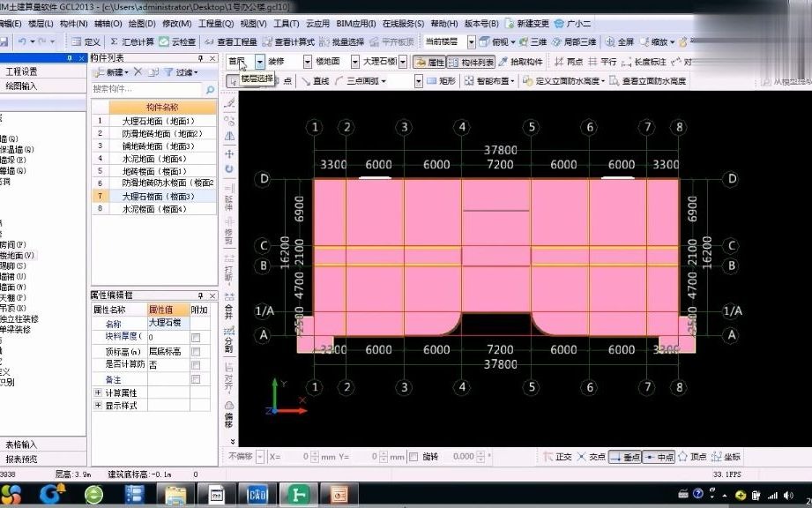This screenshot has width=812, height=508.
Task: Check 备注 additional checkbox
Action: coord(196,379)
